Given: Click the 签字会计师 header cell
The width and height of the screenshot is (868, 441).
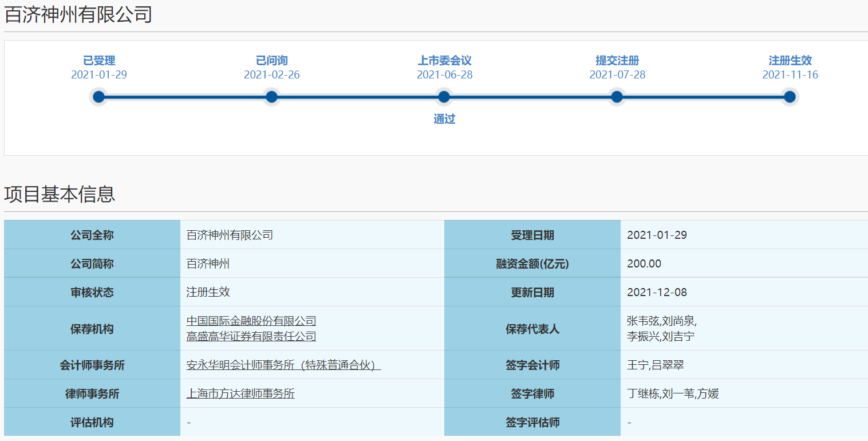Looking at the screenshot, I should pos(532,365).
